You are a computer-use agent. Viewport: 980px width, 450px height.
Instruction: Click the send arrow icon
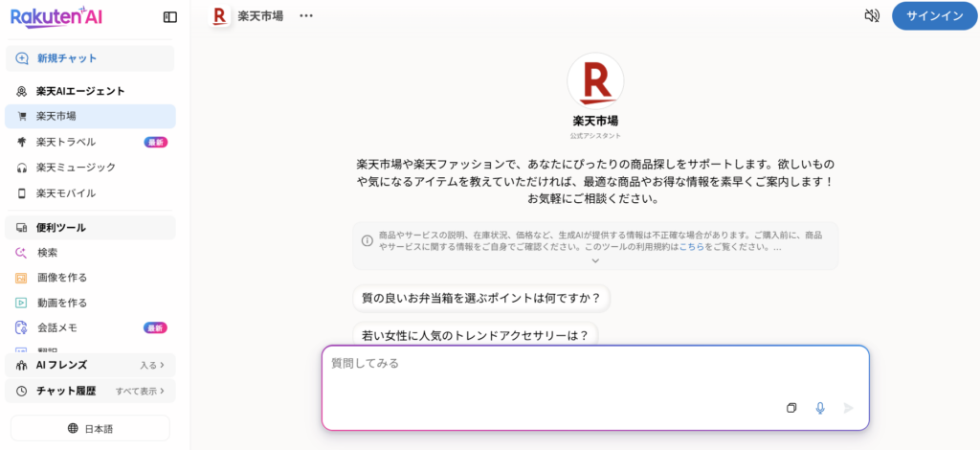pos(848,408)
